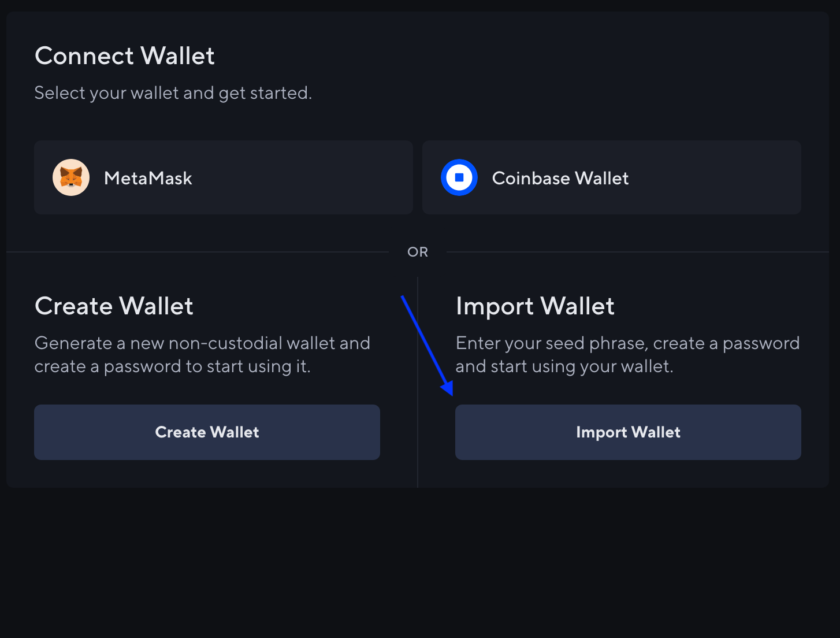Viewport: 840px width, 638px height.
Task: Click the seed phrase description text
Action: [627, 354]
